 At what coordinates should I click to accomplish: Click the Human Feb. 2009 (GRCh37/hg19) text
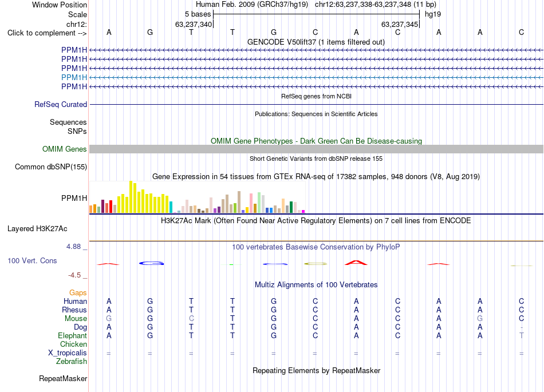[252, 5]
